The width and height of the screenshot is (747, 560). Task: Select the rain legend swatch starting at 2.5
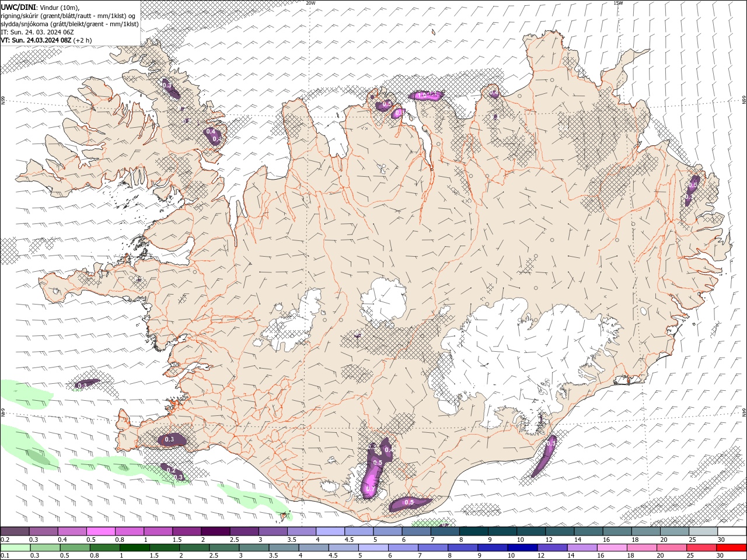point(224,548)
